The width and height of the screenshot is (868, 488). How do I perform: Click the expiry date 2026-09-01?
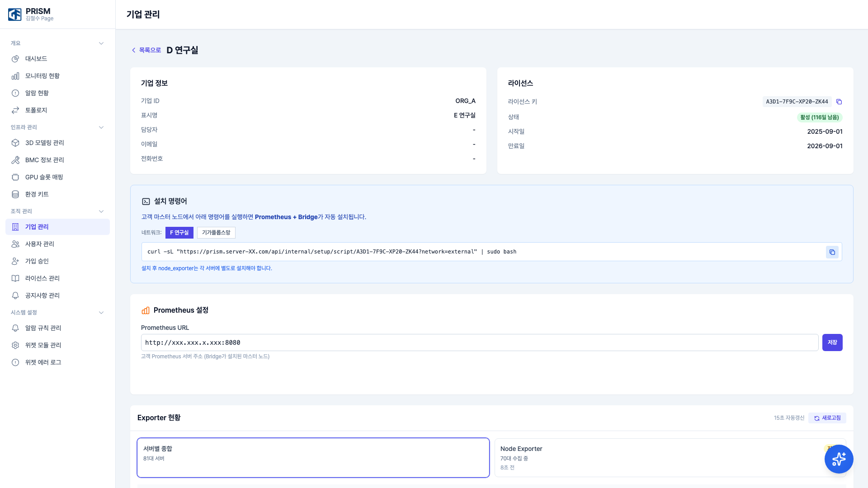(x=825, y=146)
